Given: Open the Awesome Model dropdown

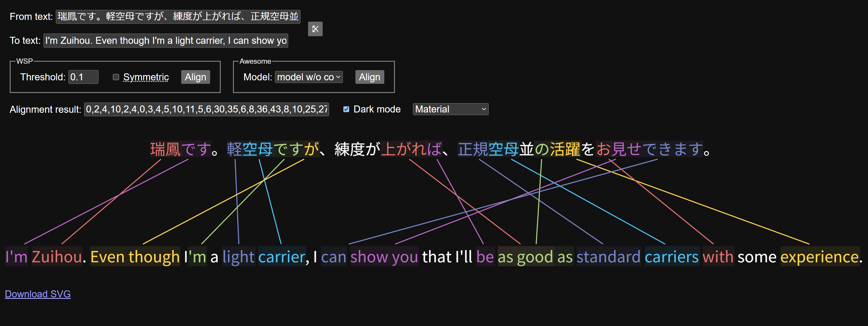Looking at the screenshot, I should click(x=309, y=77).
